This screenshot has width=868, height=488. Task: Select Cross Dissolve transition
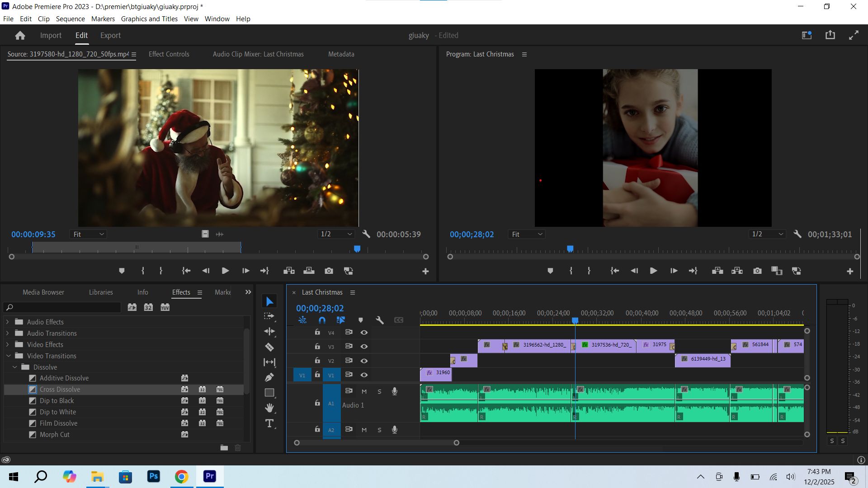[x=60, y=389]
